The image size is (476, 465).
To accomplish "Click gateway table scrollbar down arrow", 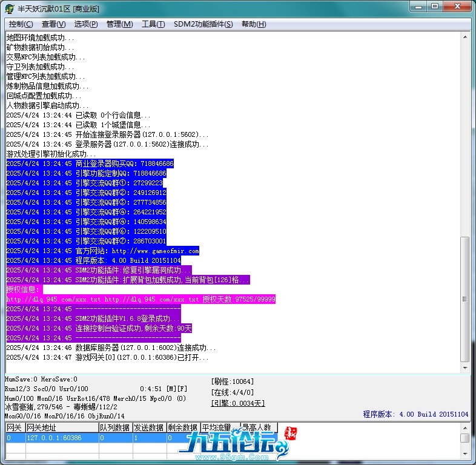I will (x=465, y=453).
